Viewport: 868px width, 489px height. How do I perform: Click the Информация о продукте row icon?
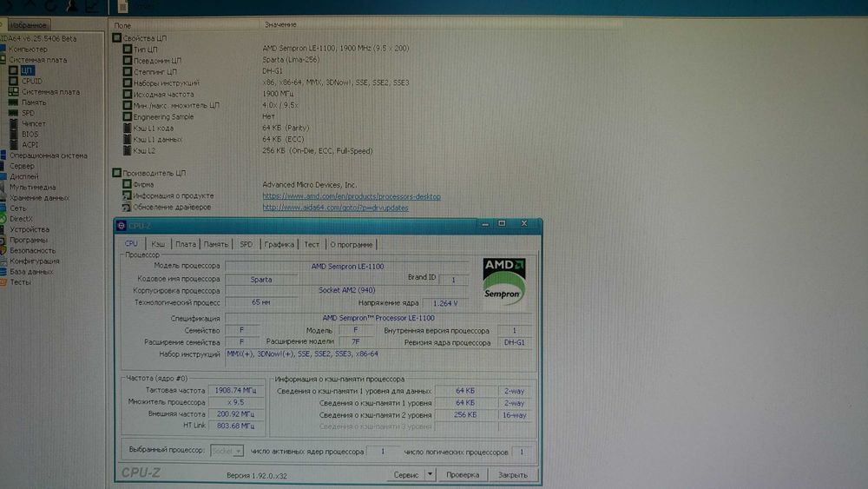tap(127, 195)
